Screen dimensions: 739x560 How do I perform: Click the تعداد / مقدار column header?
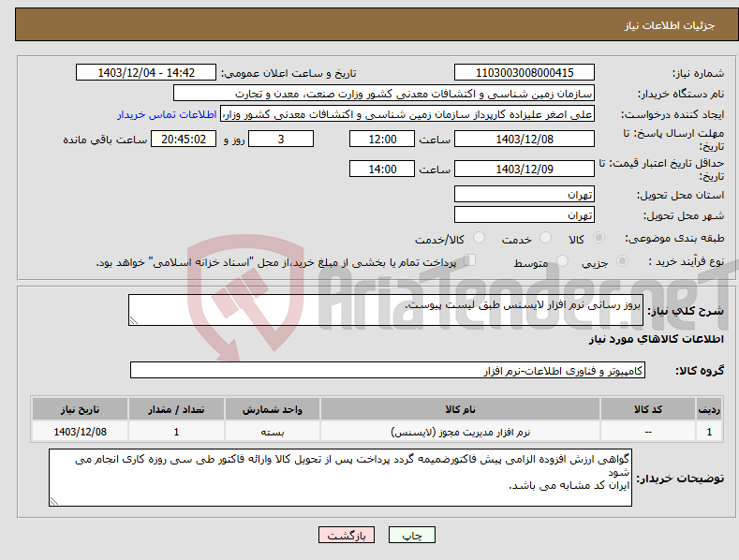tap(176, 409)
